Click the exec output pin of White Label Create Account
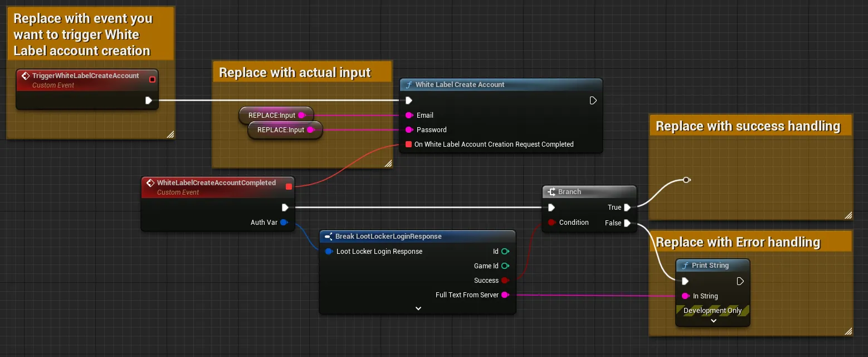The image size is (868, 357). pos(593,100)
